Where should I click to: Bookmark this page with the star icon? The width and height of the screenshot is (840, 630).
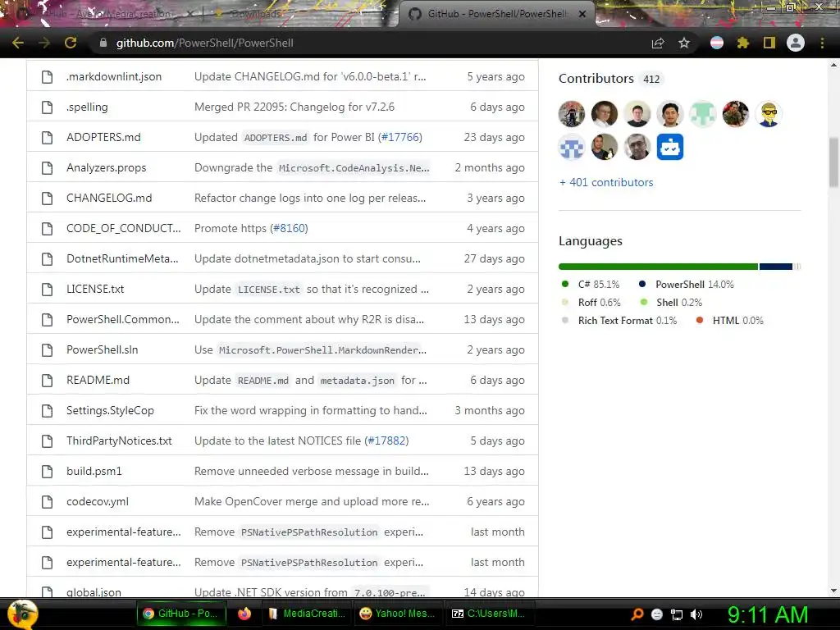coord(684,43)
